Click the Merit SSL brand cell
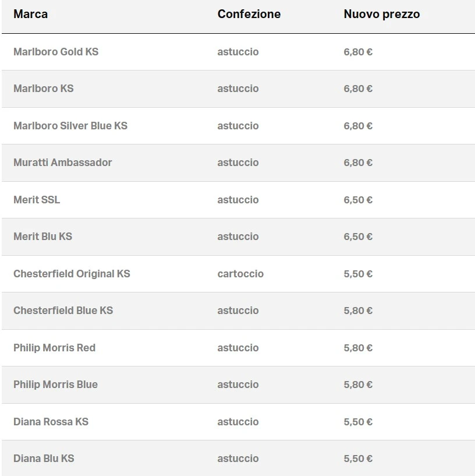Image resolution: width=475 pixels, height=476 pixels. (x=37, y=200)
